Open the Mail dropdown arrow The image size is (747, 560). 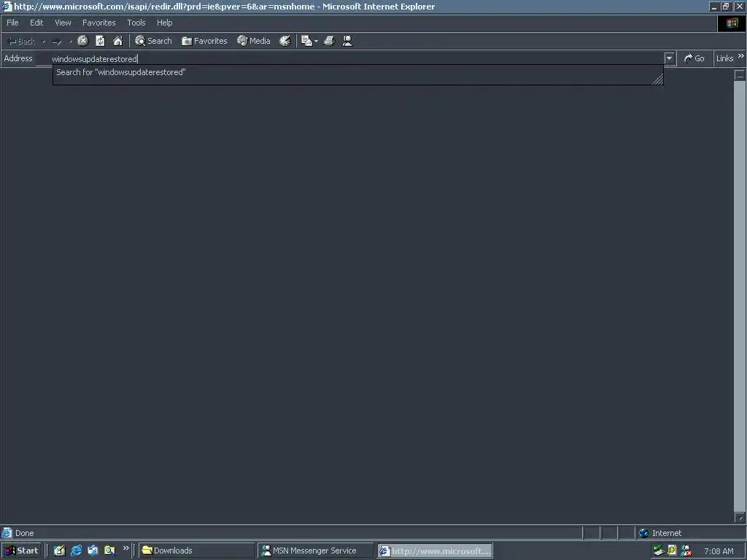click(317, 42)
